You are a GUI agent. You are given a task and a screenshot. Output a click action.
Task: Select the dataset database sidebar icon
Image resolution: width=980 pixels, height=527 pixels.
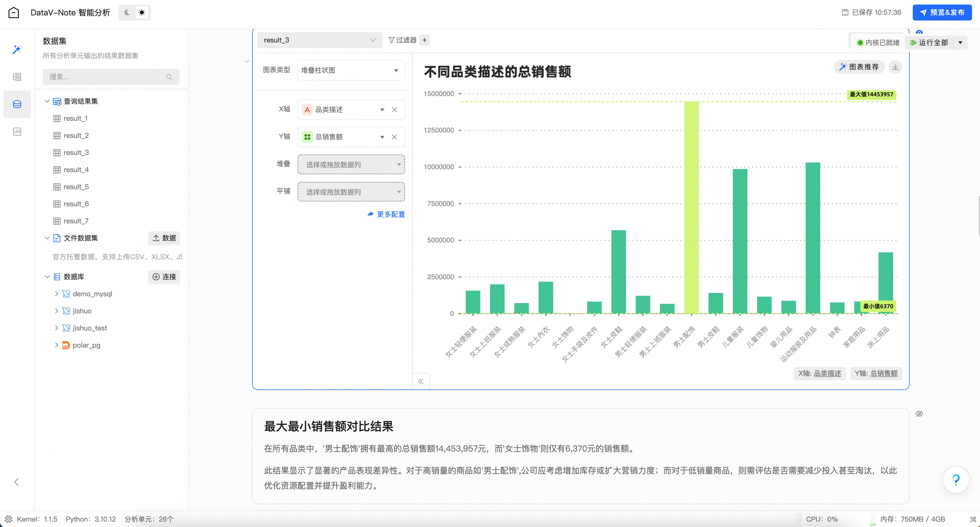(17, 104)
